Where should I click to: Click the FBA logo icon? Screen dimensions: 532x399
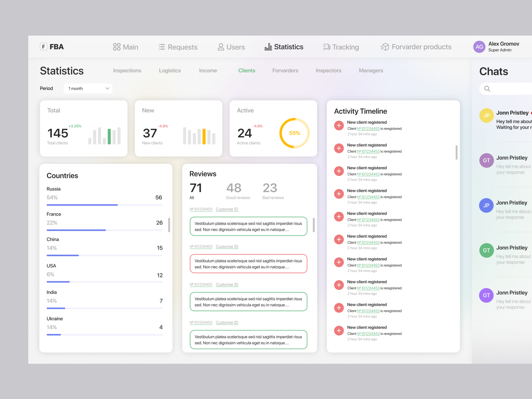click(44, 47)
